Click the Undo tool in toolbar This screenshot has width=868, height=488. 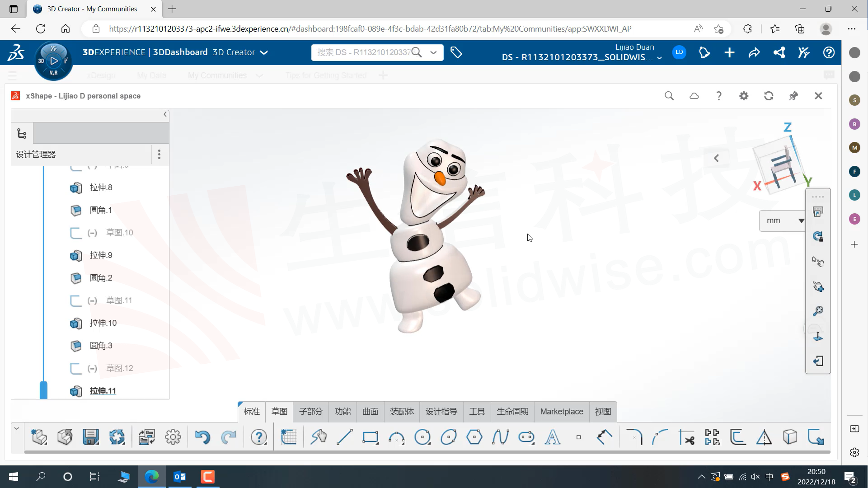click(202, 437)
